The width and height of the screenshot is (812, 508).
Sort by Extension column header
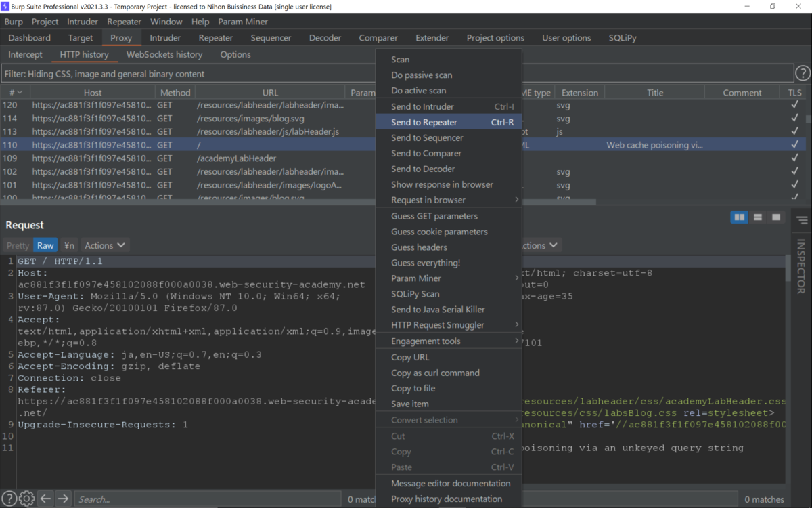(x=580, y=93)
